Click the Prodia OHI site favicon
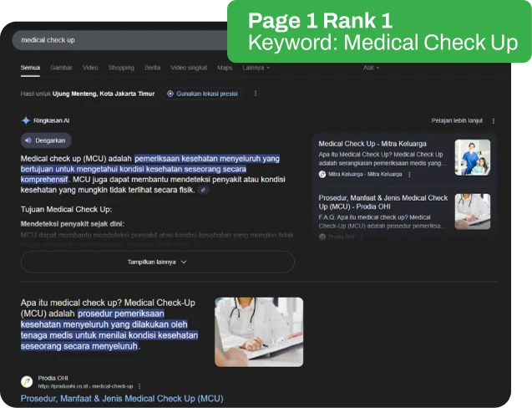 click(28, 381)
